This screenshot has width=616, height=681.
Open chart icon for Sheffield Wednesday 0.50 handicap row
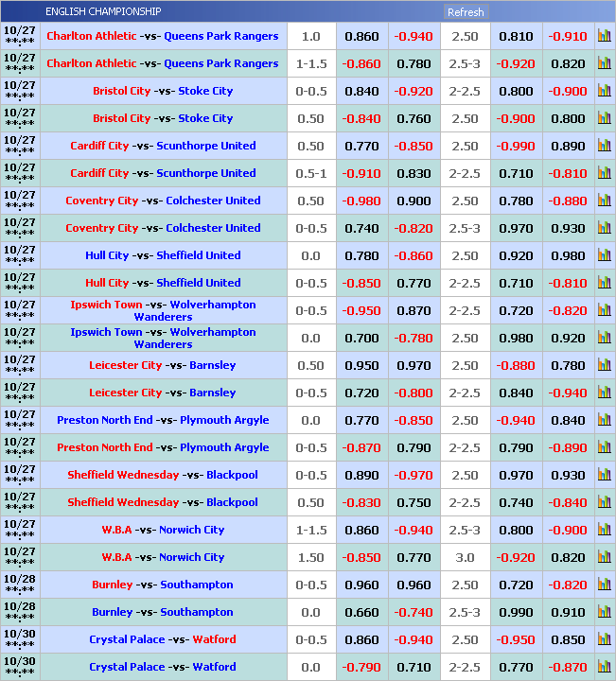point(604,502)
